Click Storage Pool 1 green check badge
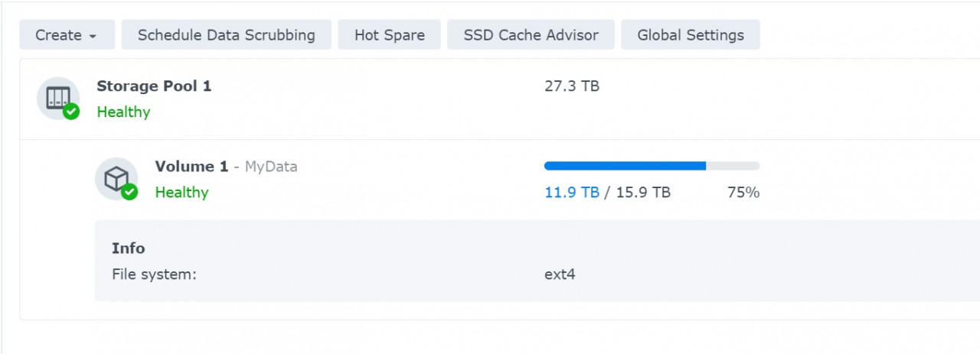 pos(71,112)
